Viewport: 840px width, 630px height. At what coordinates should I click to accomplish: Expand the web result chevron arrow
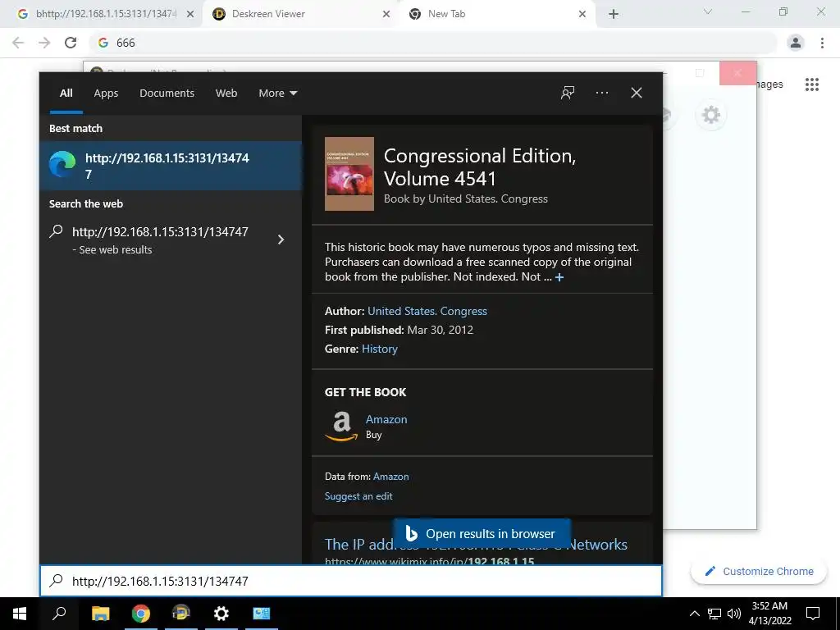coord(281,240)
